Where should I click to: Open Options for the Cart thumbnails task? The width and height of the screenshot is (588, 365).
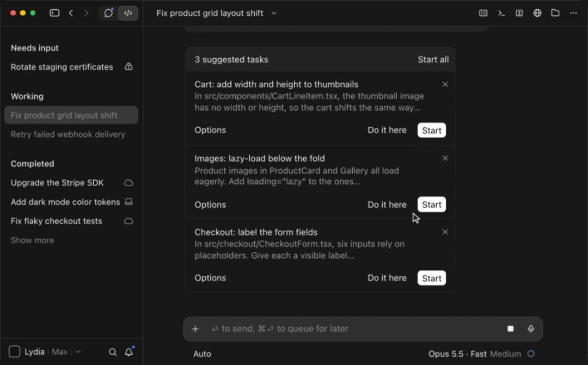coord(210,130)
